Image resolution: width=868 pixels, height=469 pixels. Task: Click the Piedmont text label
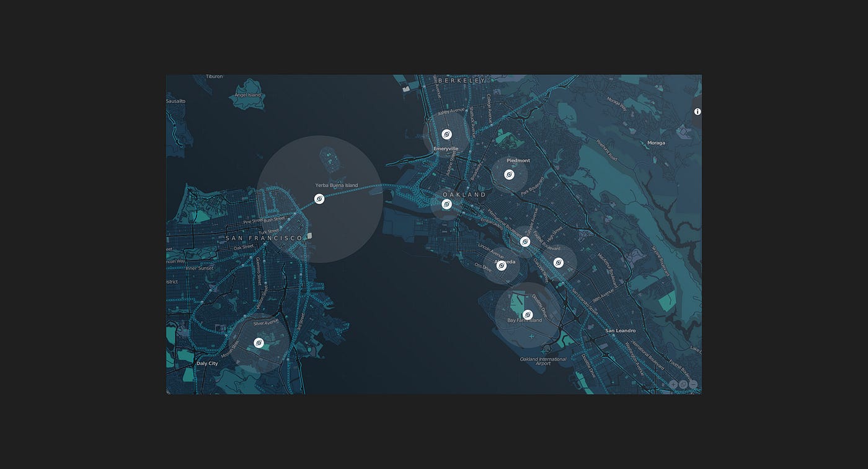518,160
